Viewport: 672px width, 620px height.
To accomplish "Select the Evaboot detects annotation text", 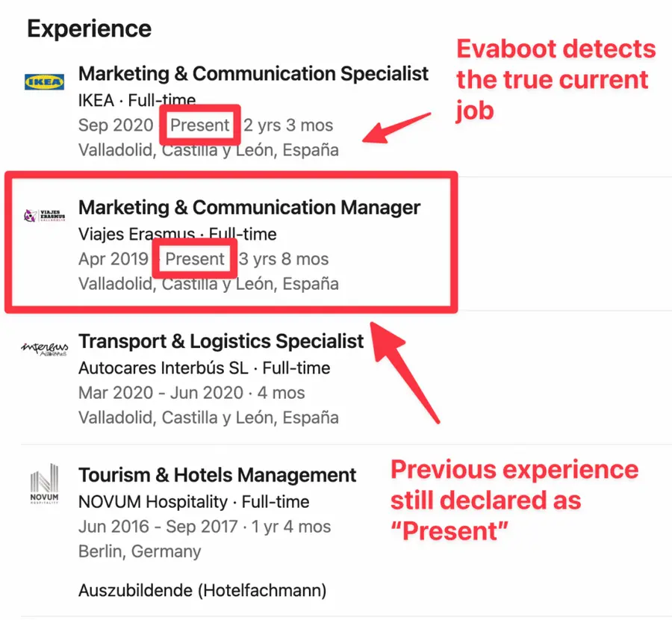I will click(556, 79).
